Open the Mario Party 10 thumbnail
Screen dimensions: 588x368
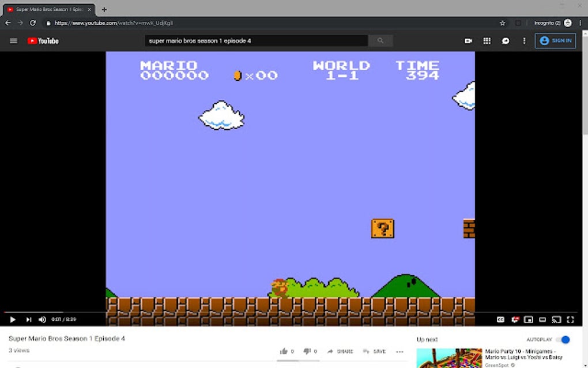(x=449, y=358)
